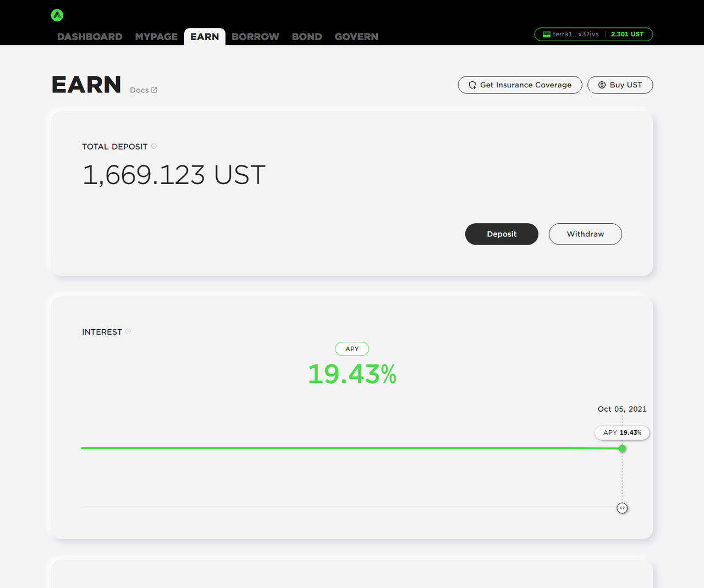Click the Deposit button
The image size is (704, 588).
tap(502, 234)
